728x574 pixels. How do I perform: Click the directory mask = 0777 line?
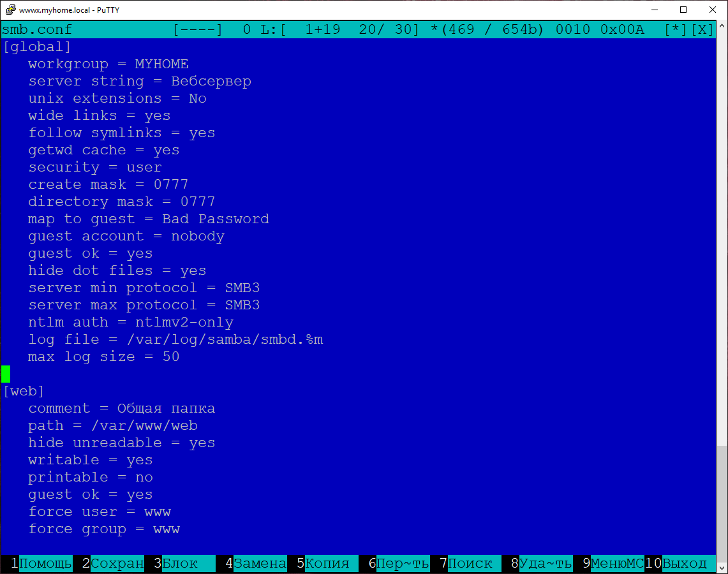pos(122,202)
